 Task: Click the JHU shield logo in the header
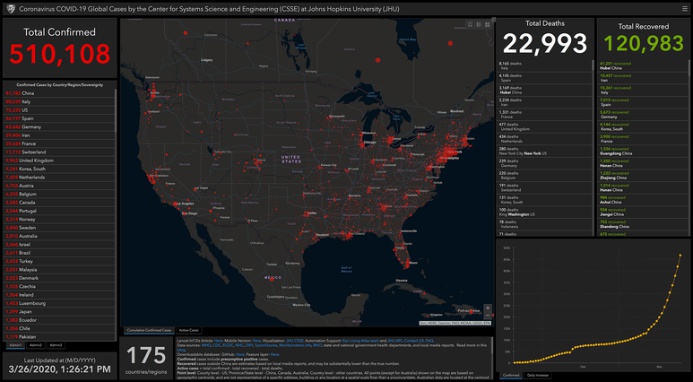point(11,8)
